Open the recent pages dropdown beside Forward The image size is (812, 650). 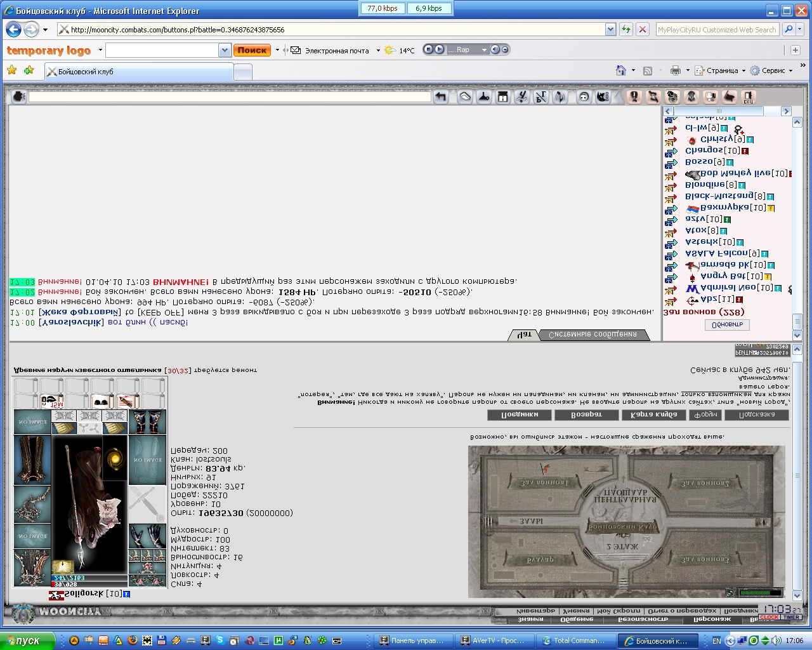[x=45, y=29]
